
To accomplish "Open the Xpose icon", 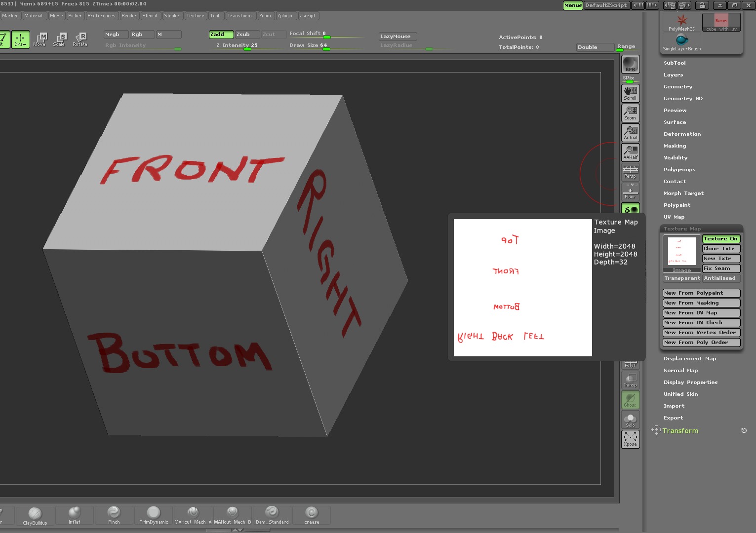I will click(x=630, y=439).
